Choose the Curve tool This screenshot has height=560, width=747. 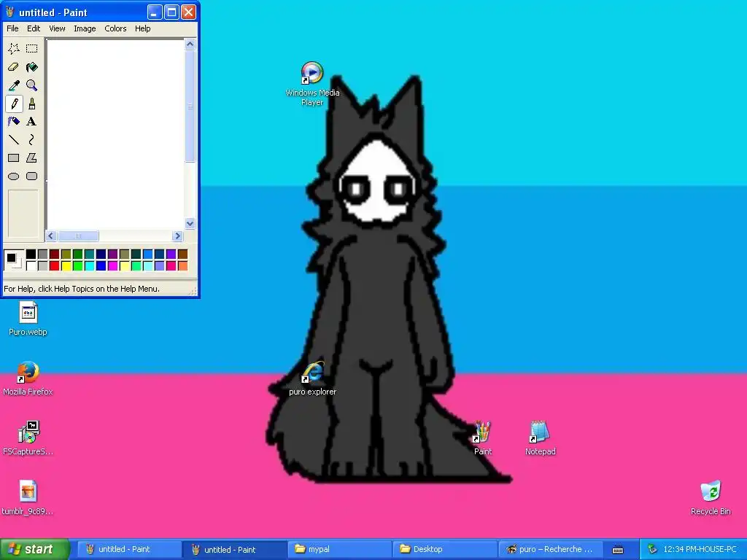click(x=32, y=139)
